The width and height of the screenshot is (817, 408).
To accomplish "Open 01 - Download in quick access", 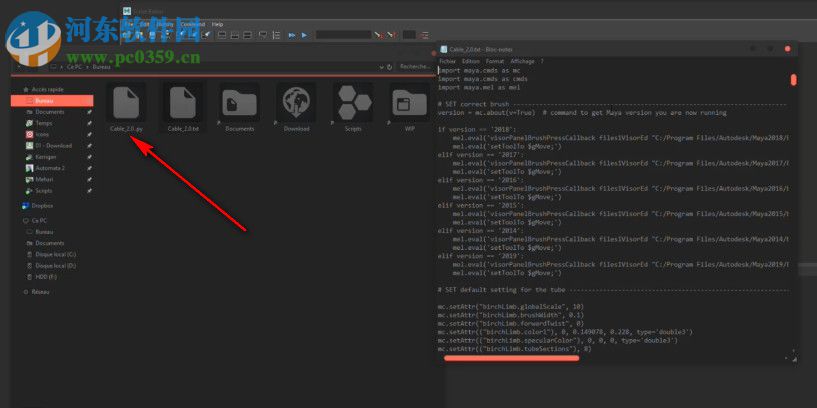I will click(x=53, y=146).
